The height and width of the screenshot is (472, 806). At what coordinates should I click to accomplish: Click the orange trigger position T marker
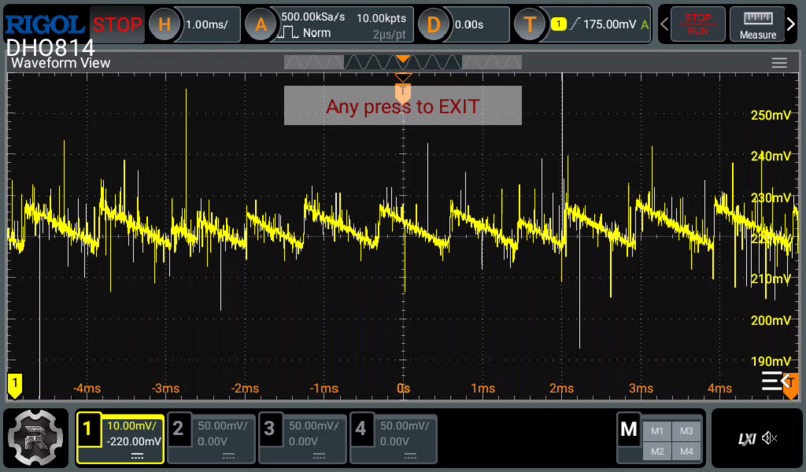pos(403,92)
